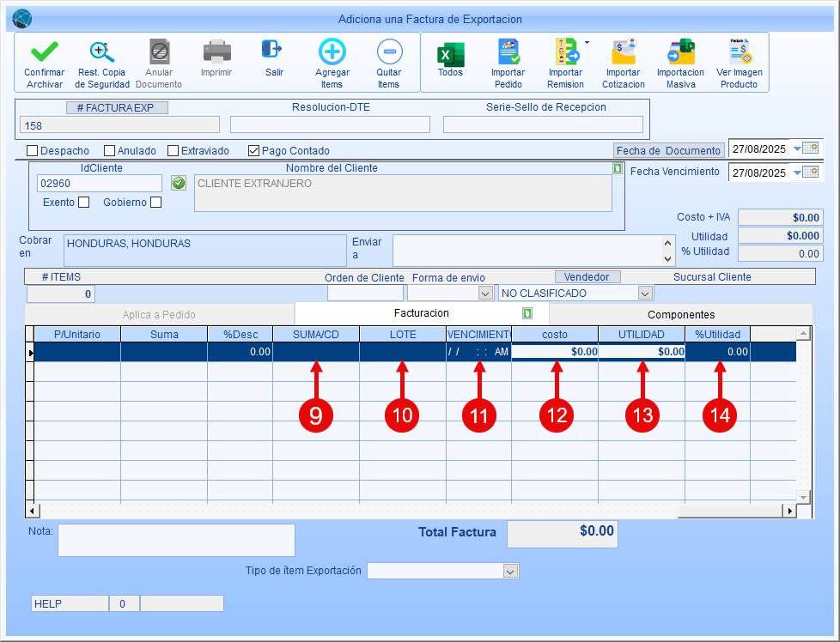
Task: Click the Todos Excel icon
Action: [450, 54]
